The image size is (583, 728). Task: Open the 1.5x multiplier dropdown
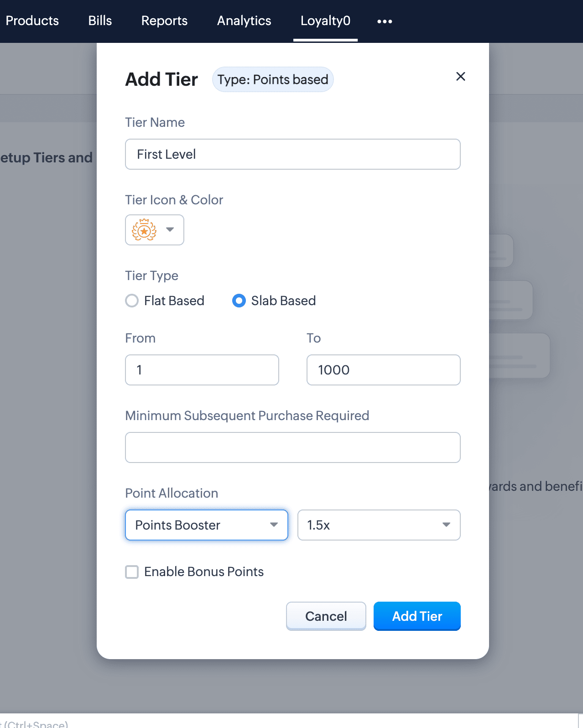(x=379, y=525)
